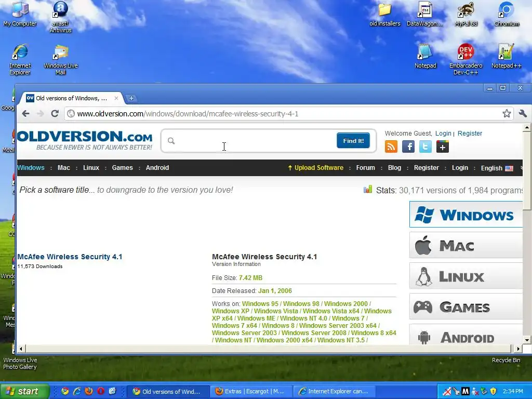
Task: Open the DataWagon desktop shortcut
Action: click(425, 14)
